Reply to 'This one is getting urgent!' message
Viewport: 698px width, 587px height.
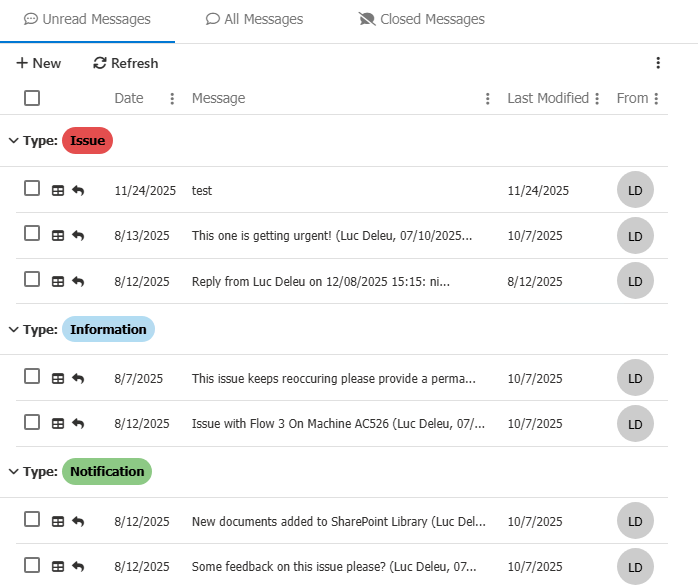(78, 235)
